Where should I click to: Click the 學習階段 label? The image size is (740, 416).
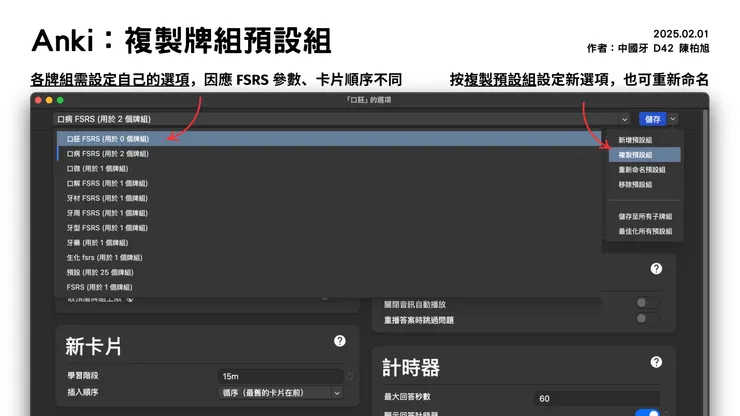pyautogui.click(x=83, y=376)
